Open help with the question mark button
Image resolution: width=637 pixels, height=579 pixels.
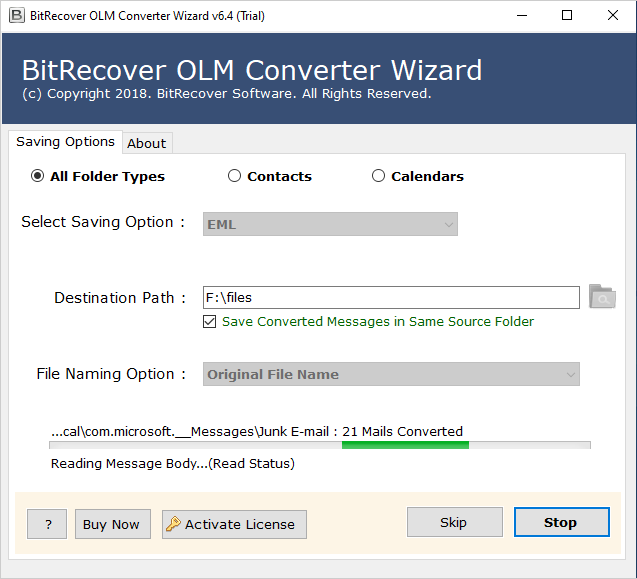point(47,524)
